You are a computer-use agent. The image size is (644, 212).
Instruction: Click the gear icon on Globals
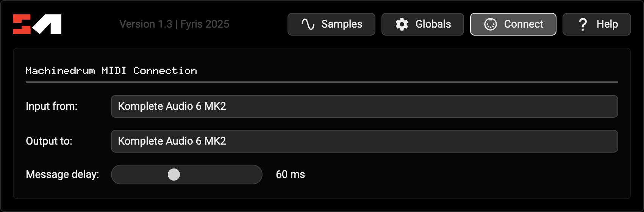click(402, 24)
